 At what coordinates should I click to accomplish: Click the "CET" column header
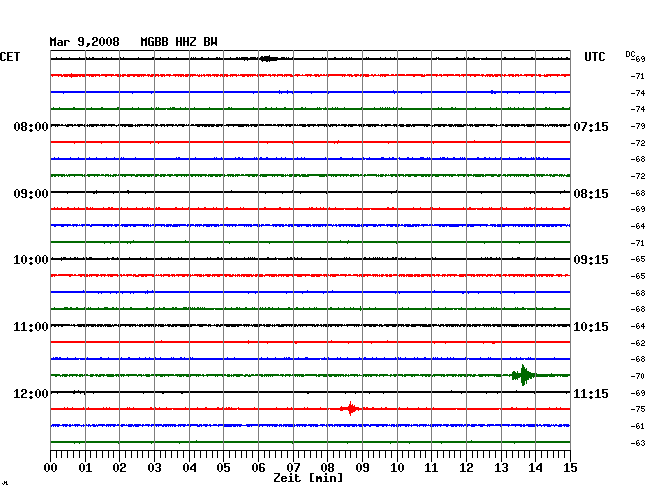[x=10, y=57]
